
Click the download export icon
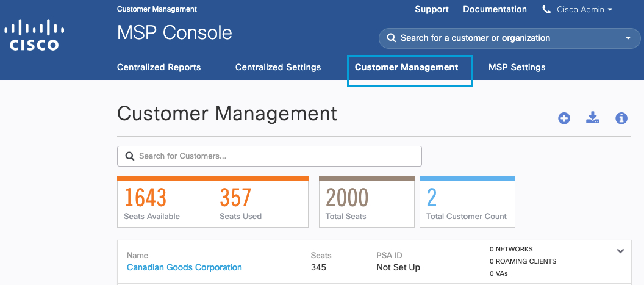(x=592, y=118)
